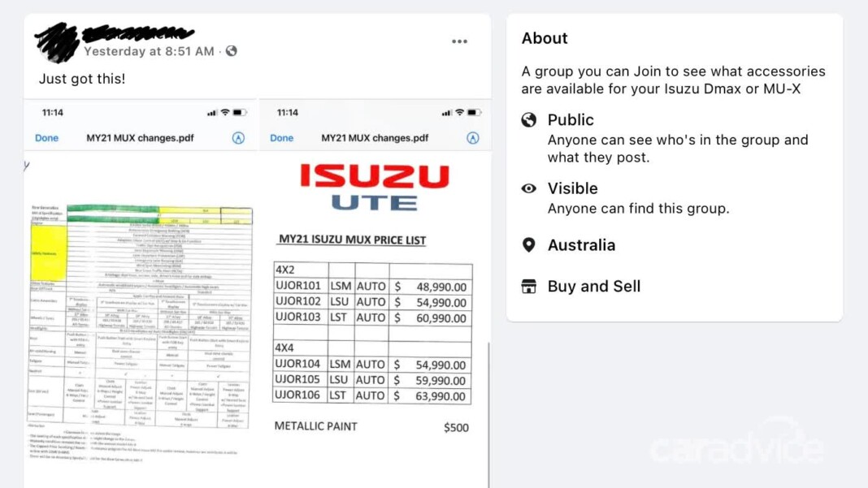Tap Done in the left PDF viewer
868x488 pixels.
[46, 138]
